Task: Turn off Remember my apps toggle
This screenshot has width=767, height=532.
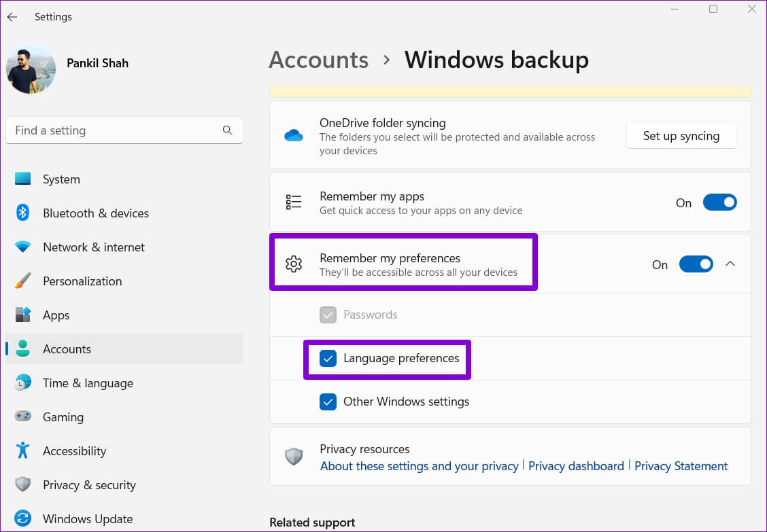Action: (719, 202)
